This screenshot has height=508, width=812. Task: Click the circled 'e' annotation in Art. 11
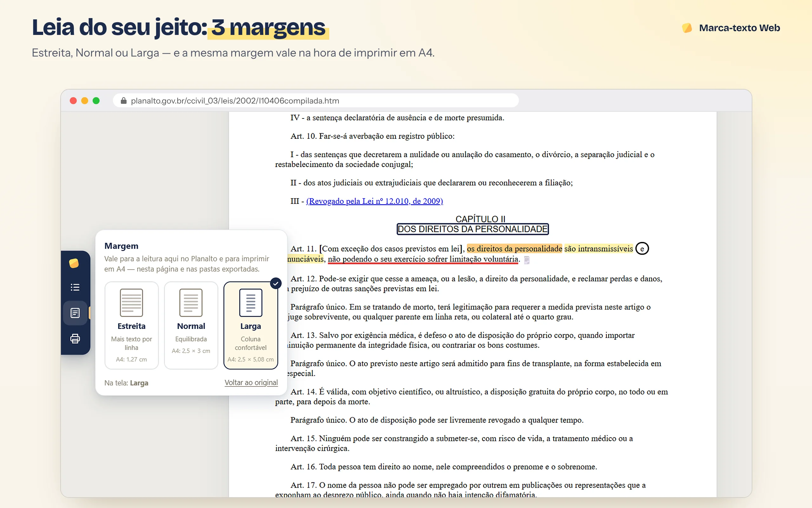pos(642,249)
